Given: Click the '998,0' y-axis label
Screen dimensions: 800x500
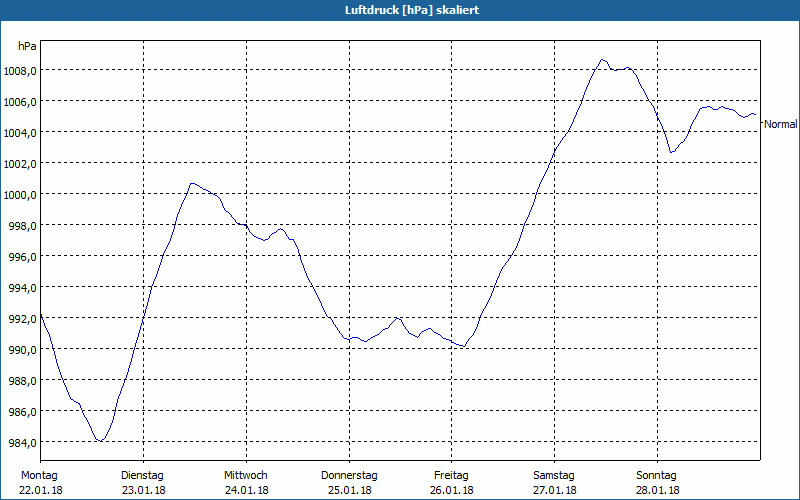Looking at the screenshot, I should coord(22,226).
